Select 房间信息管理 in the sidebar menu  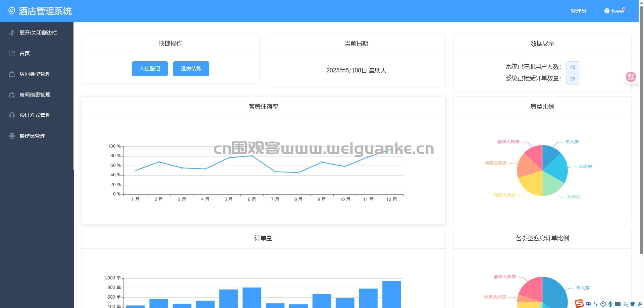[x=36, y=95]
